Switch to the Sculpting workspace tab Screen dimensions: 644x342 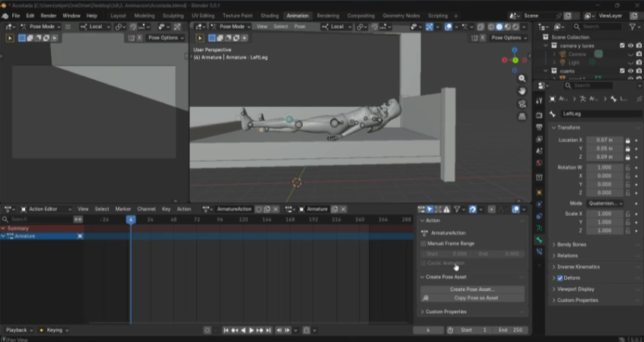173,15
